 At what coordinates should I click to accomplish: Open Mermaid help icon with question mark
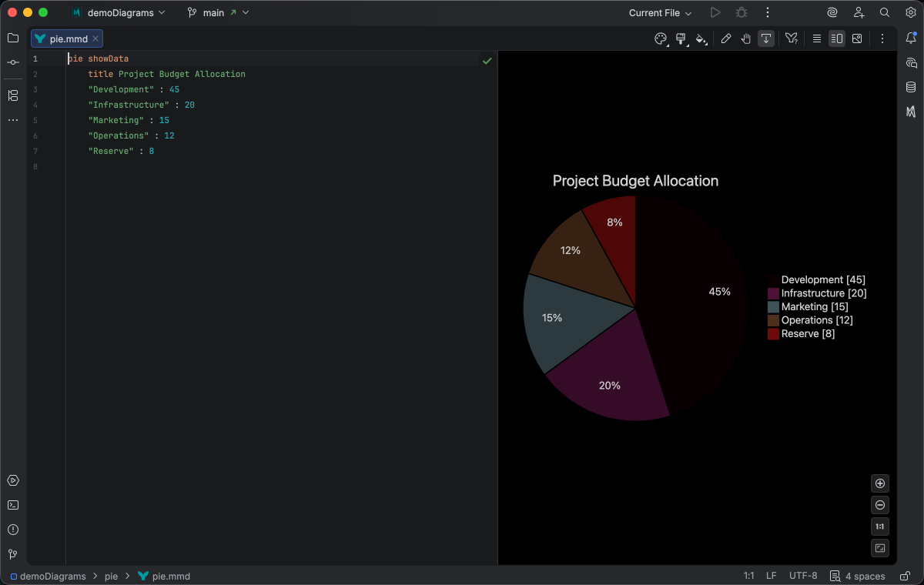tap(792, 38)
